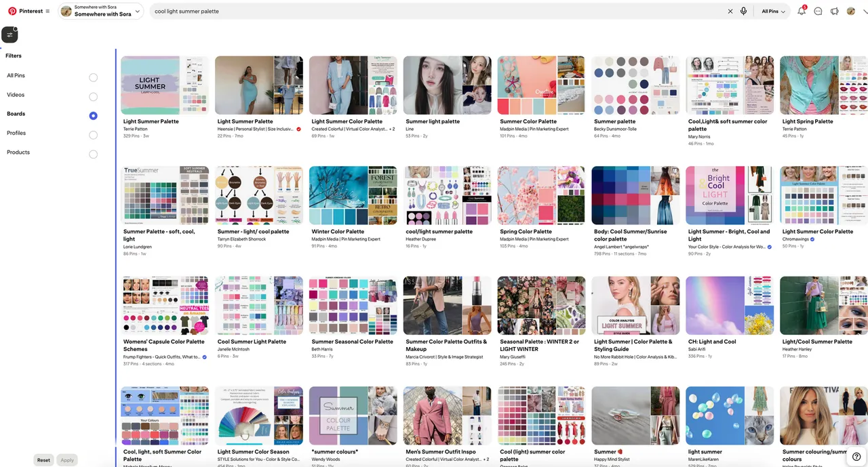
Task: Select the Products filter radio
Action: [x=93, y=155]
